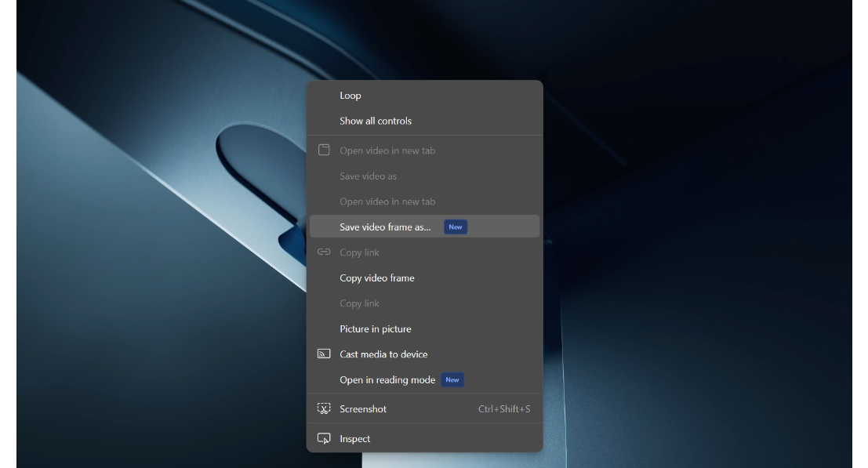This screenshot has height=468, width=868.
Task: Click the tab icon beside Open video in new tab
Action: [324, 150]
